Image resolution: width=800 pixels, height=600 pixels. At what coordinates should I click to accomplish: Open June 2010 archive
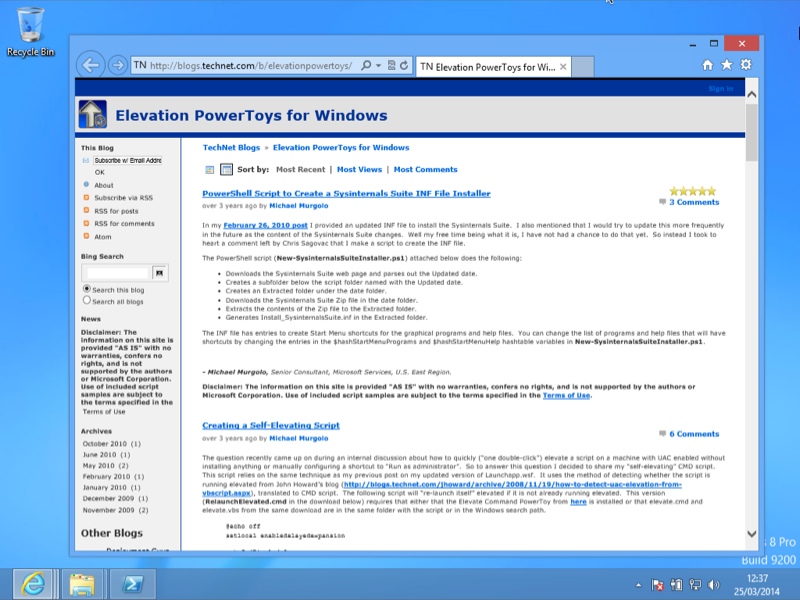pyautogui.click(x=106, y=455)
